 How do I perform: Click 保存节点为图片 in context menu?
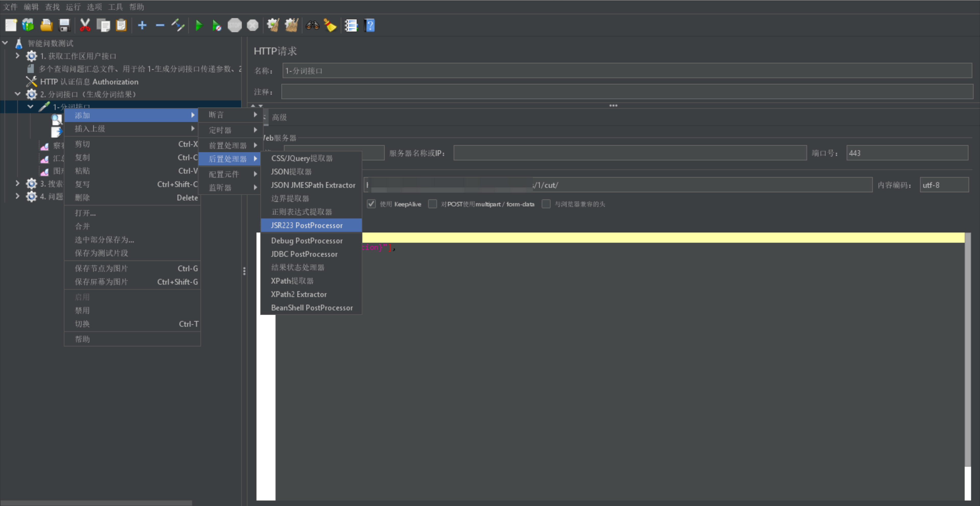pyautogui.click(x=132, y=269)
